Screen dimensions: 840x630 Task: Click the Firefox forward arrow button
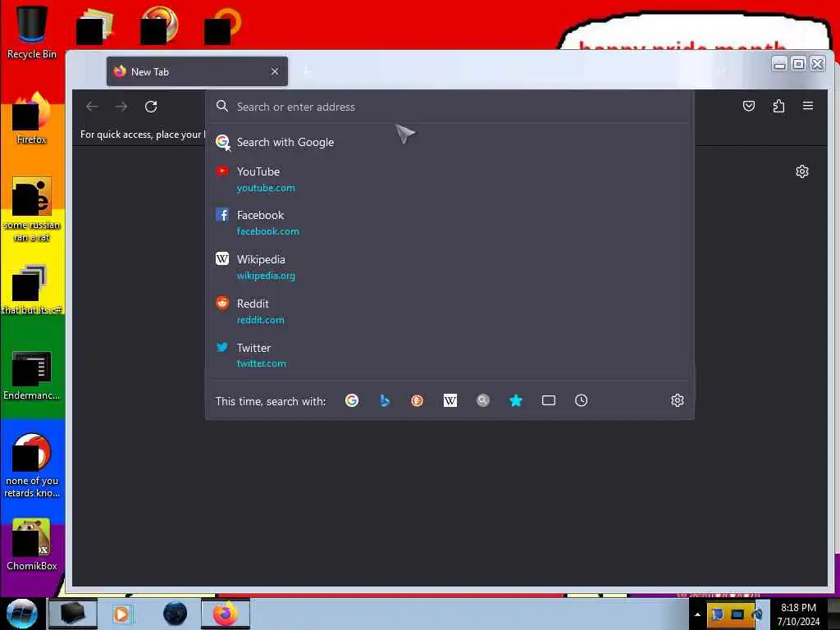[x=121, y=107]
